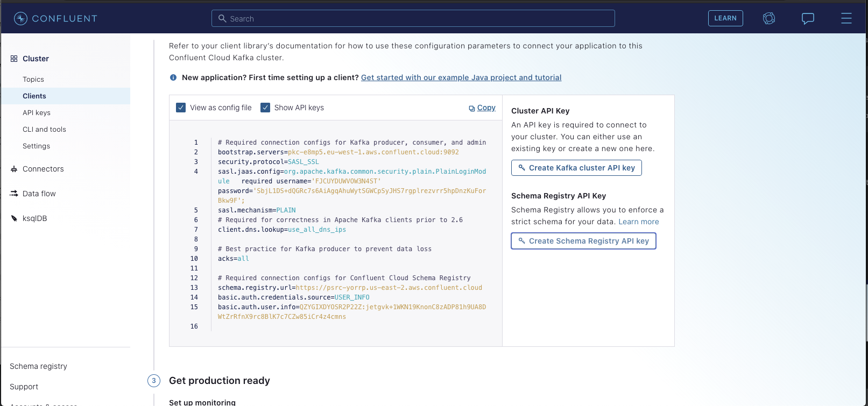Click the Connectors icon in sidebar
868x406 pixels.
click(x=14, y=169)
